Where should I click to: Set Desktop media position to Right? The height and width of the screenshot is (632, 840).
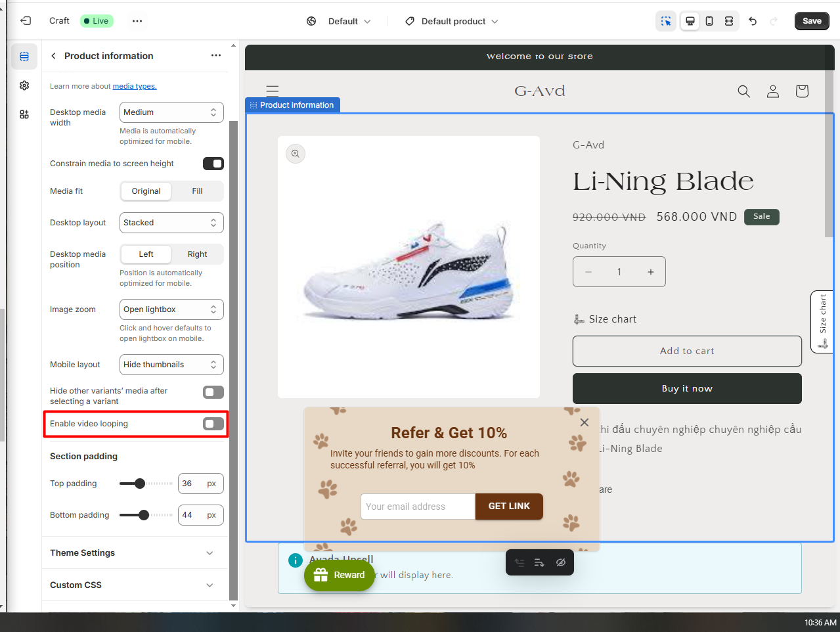point(197,254)
